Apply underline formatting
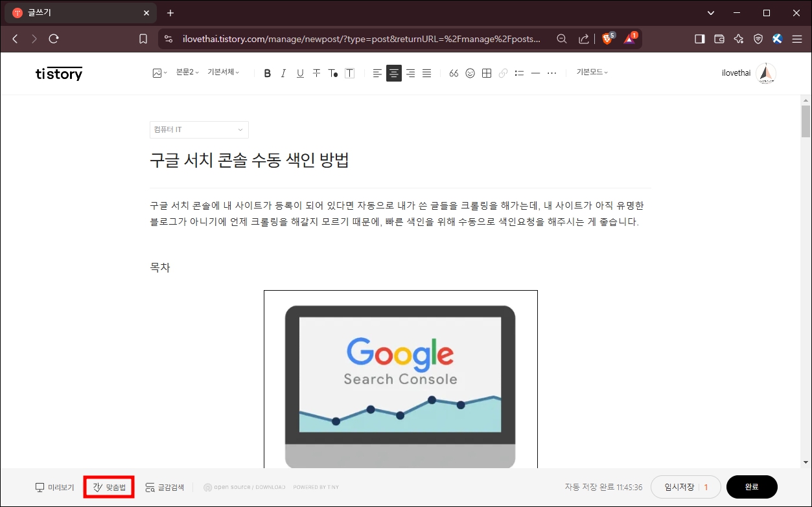The height and width of the screenshot is (507, 812). coord(300,73)
